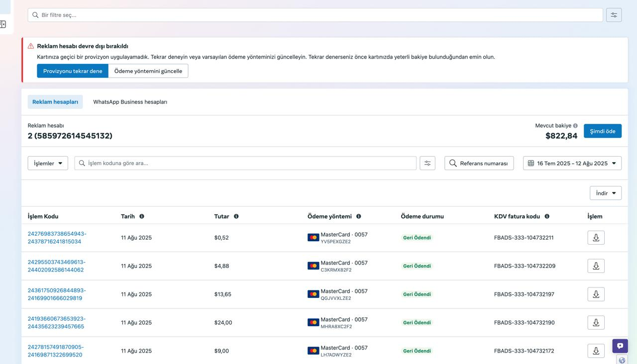
Task: Click the Şimdi öde button
Action: [603, 131]
